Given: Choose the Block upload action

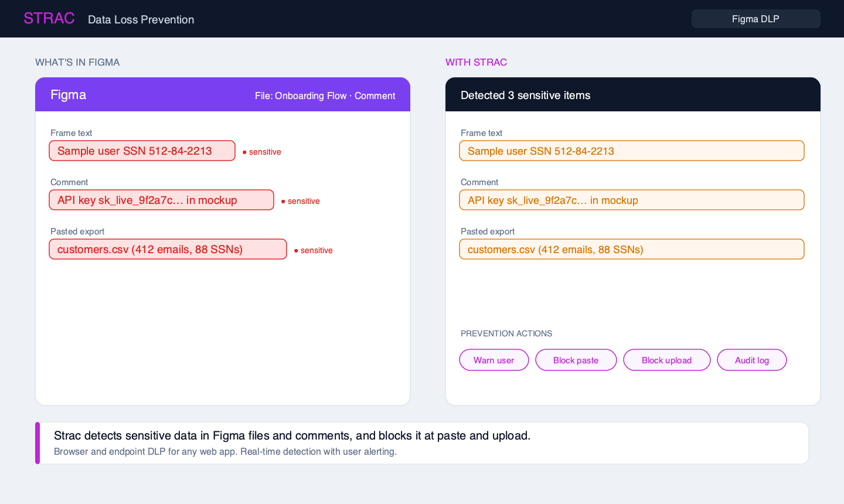Looking at the screenshot, I should coord(667,360).
